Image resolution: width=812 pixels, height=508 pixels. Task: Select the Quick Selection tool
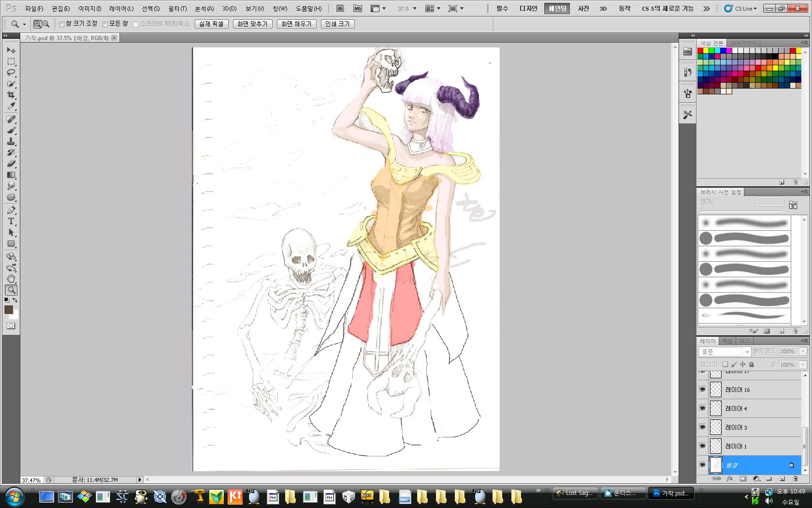pyautogui.click(x=11, y=84)
